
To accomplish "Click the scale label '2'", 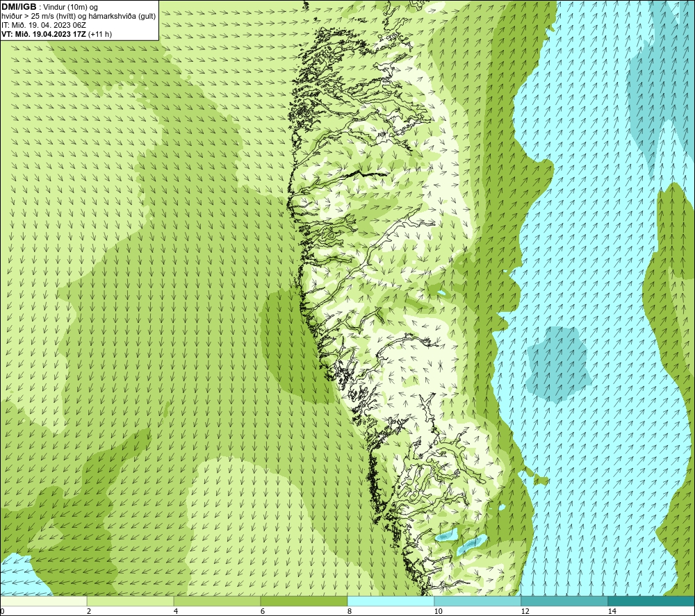I will pos(89,612).
